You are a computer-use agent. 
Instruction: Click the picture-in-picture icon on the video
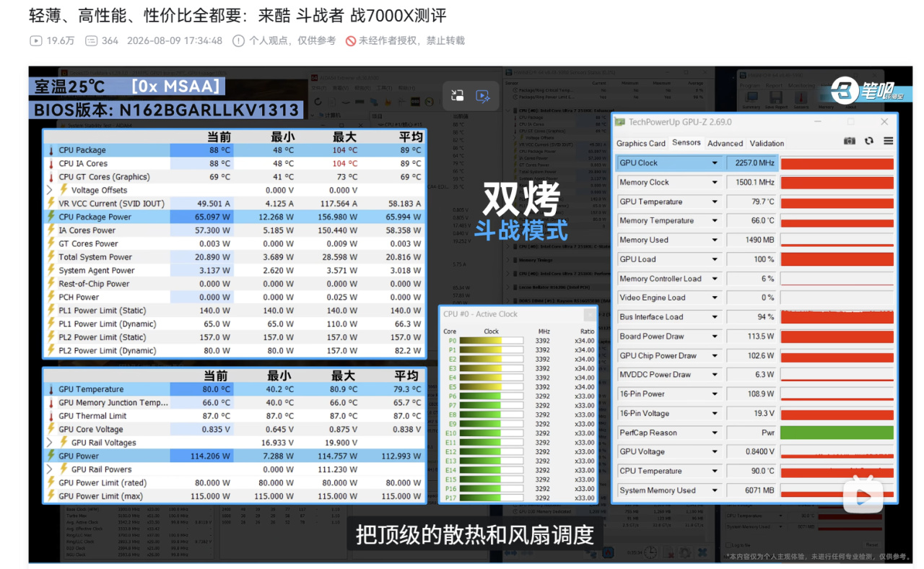[457, 96]
